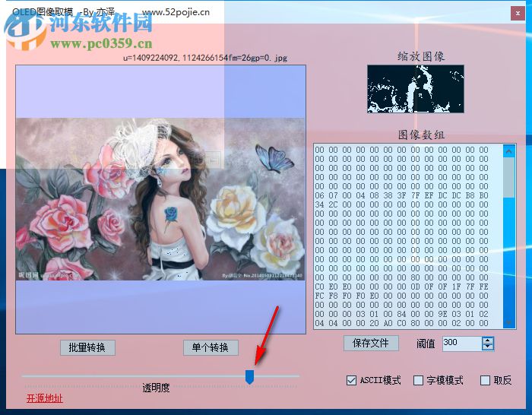Click the array scrollbar down arrow
Image resolution: width=532 pixels, height=415 pixels.
click(508, 322)
